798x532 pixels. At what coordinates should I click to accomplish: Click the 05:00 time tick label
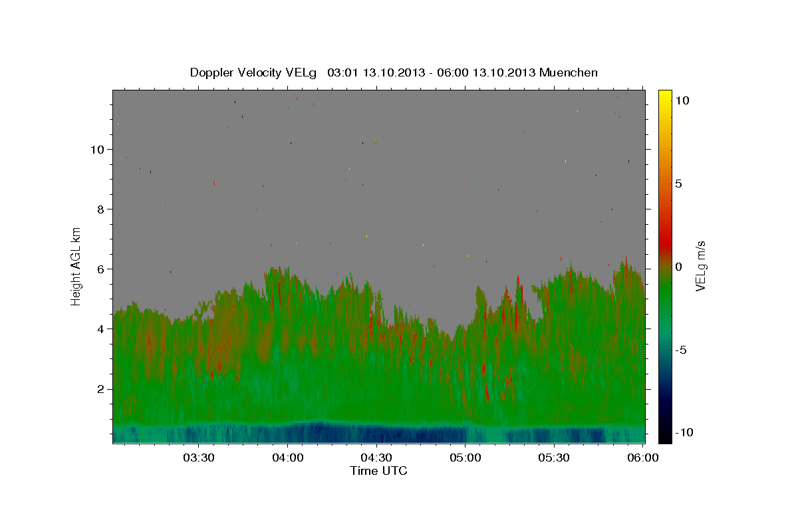click(465, 458)
